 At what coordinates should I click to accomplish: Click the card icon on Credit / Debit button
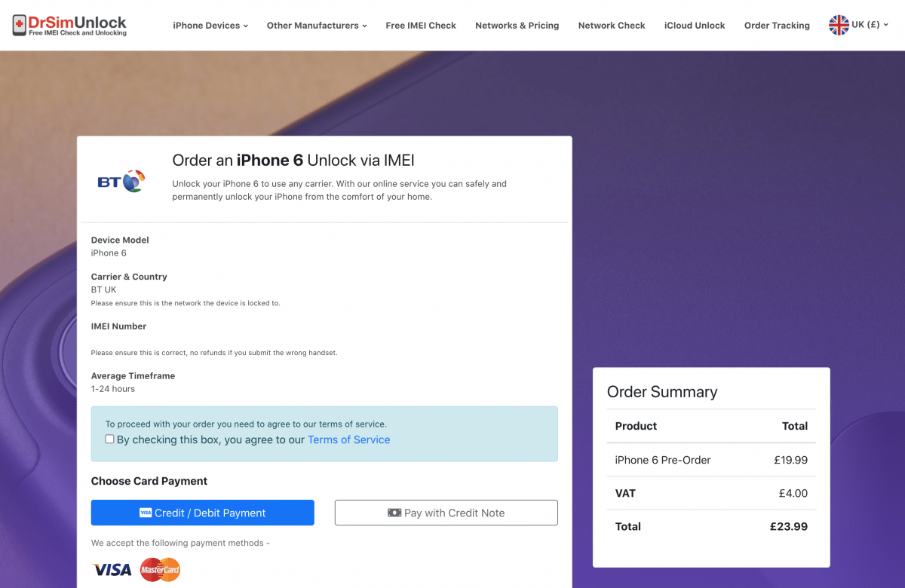click(146, 513)
